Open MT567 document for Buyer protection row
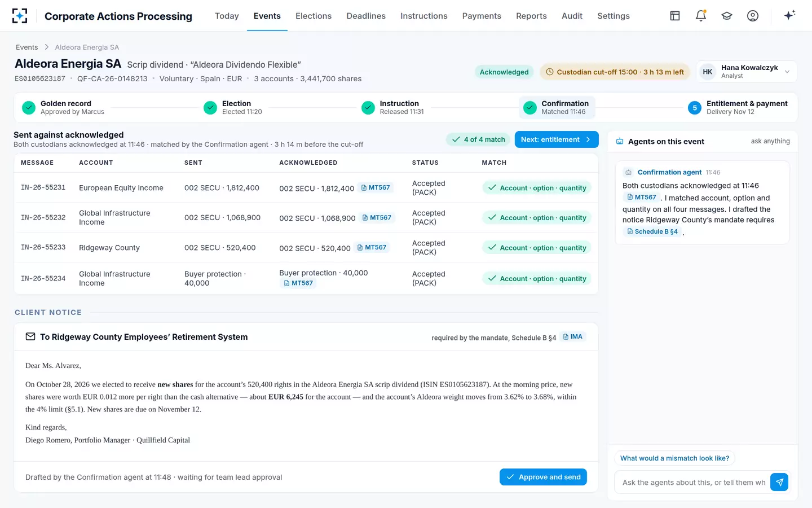Screen dimensions: 812x508 point(299,283)
